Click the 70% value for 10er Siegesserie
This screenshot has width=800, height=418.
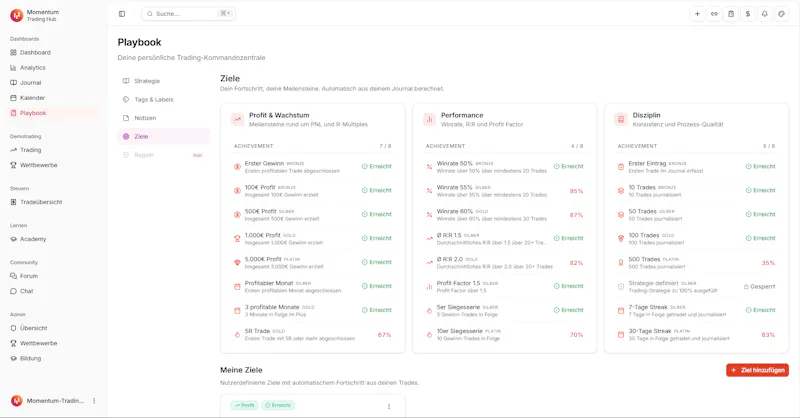(576, 335)
